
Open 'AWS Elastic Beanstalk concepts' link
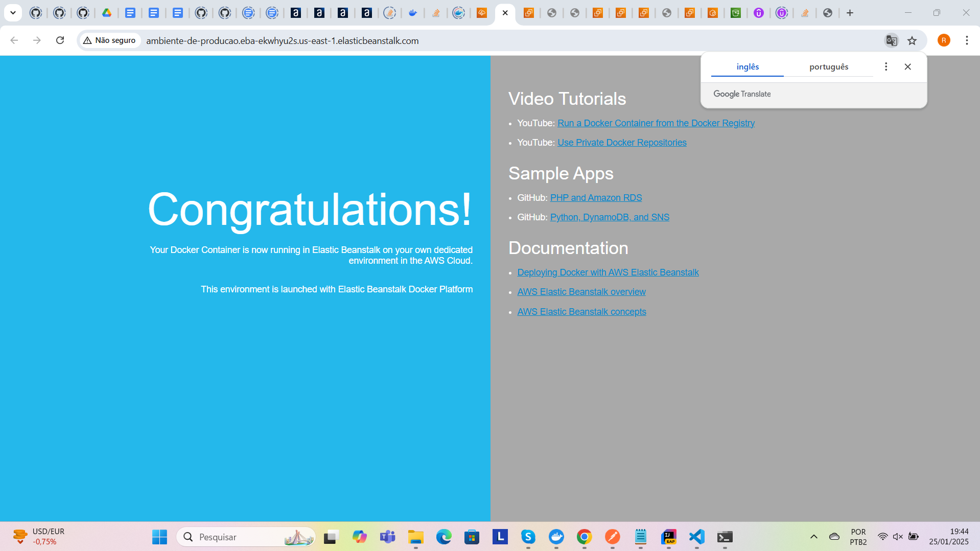click(x=581, y=312)
